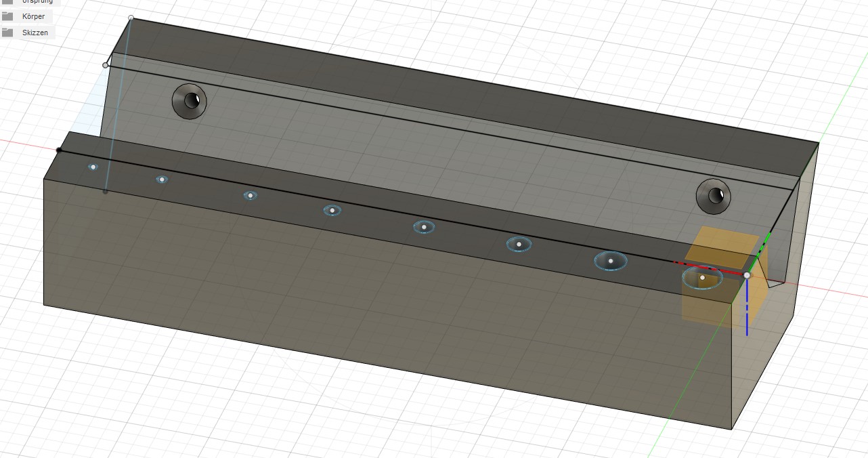Click the blue vertical axis of the manipulator
Viewport: 868px width, 458px height.
pos(747,307)
